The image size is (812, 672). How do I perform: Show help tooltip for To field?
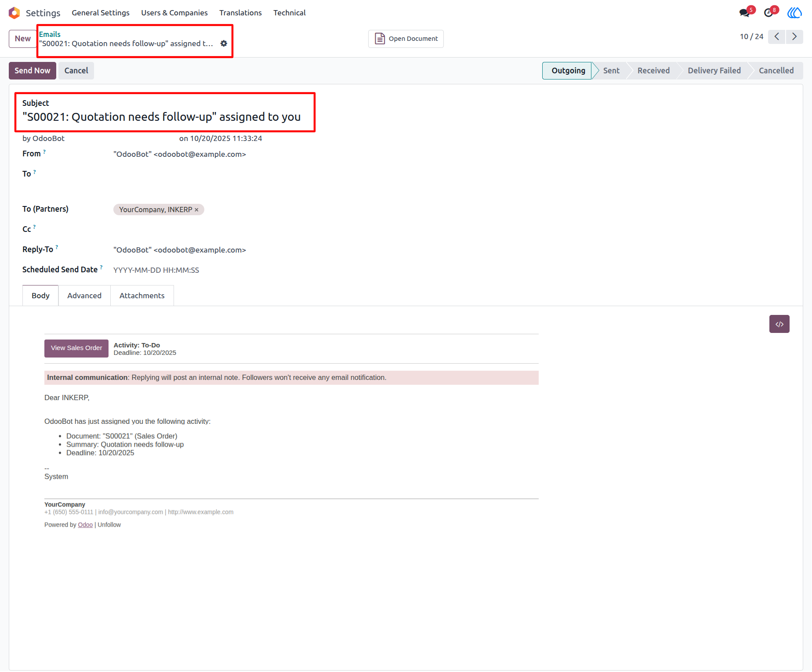click(x=35, y=172)
